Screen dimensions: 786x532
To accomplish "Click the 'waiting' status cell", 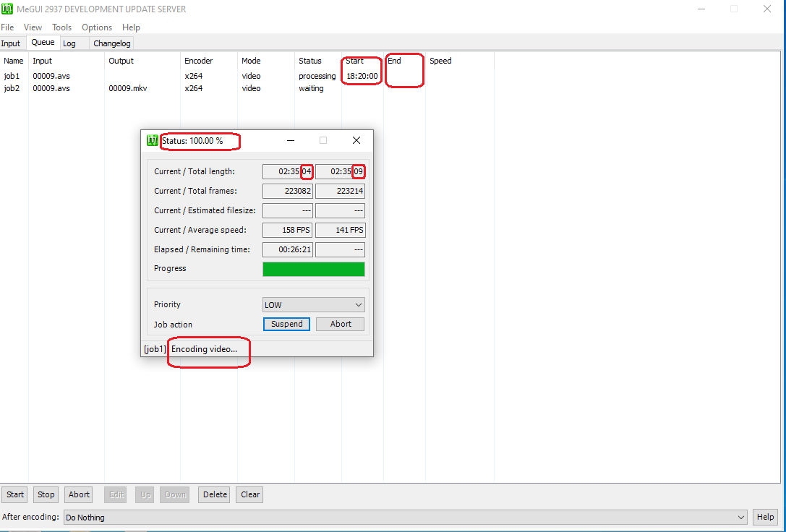I will 312,88.
